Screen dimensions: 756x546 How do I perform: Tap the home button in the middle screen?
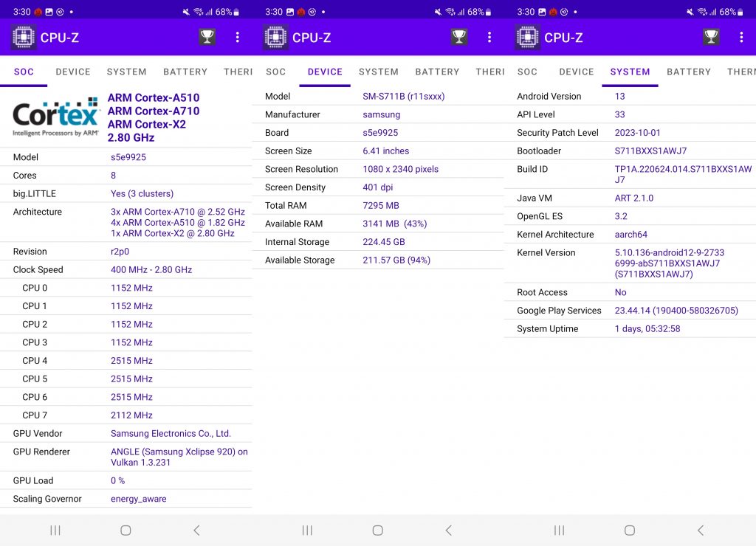click(x=378, y=531)
